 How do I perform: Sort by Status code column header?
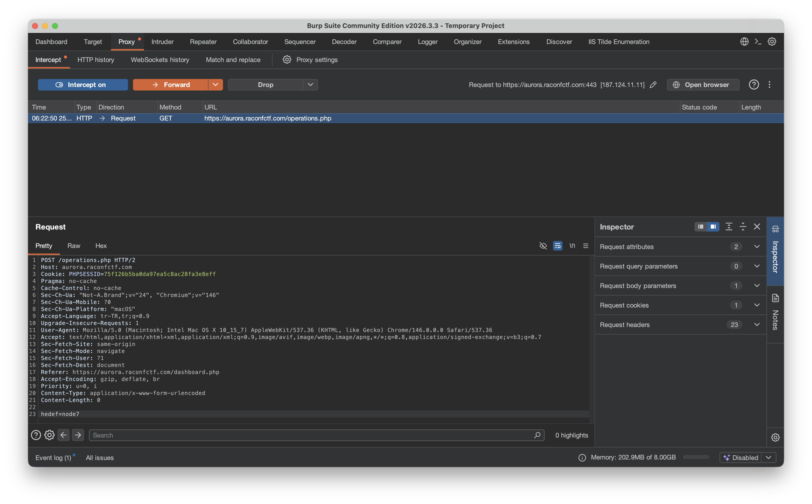pyautogui.click(x=709, y=107)
